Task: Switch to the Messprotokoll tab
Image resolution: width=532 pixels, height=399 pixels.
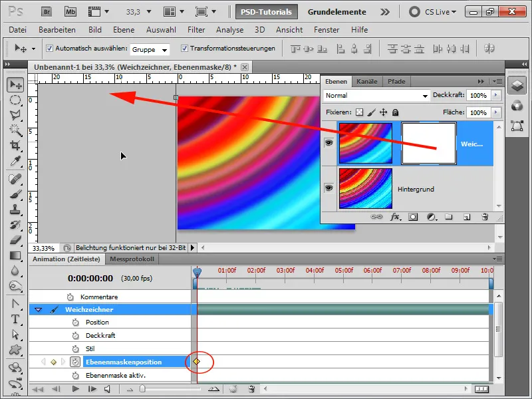Action: (x=132, y=259)
